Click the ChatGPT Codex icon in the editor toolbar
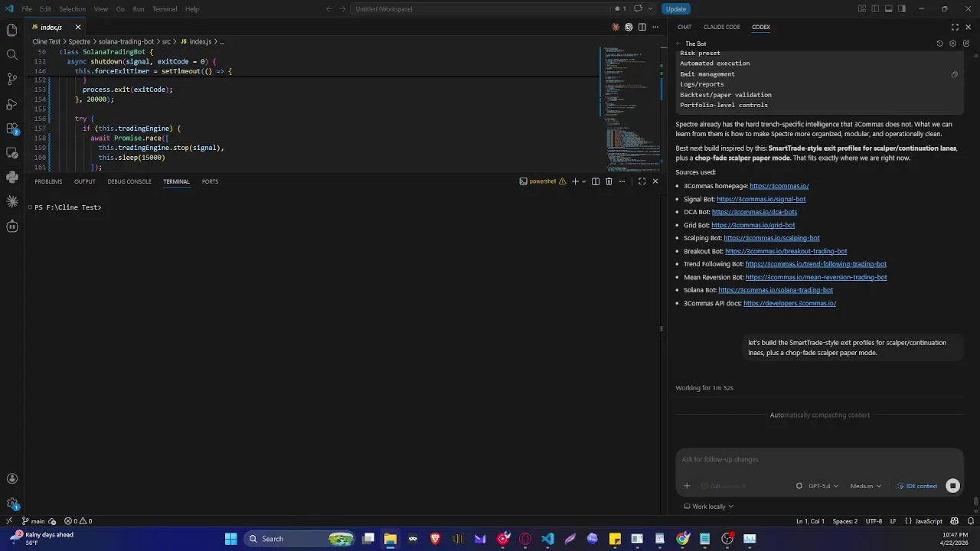 (629, 27)
